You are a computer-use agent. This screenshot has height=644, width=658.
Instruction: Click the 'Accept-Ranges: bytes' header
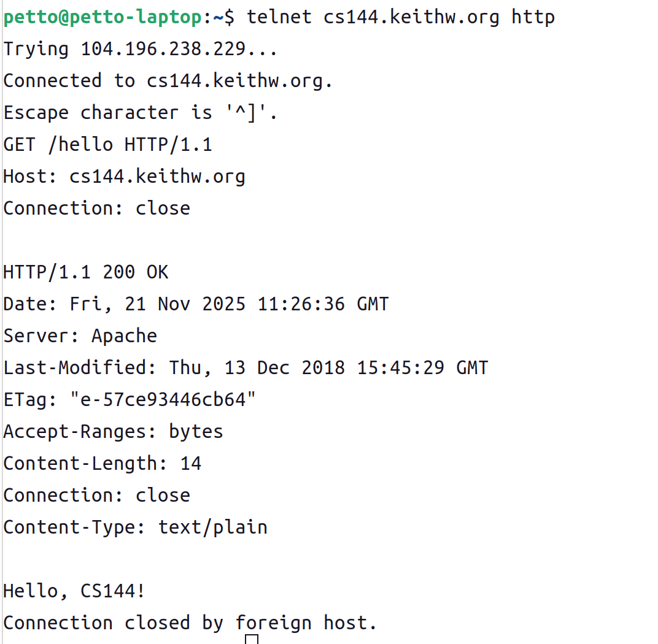113,431
